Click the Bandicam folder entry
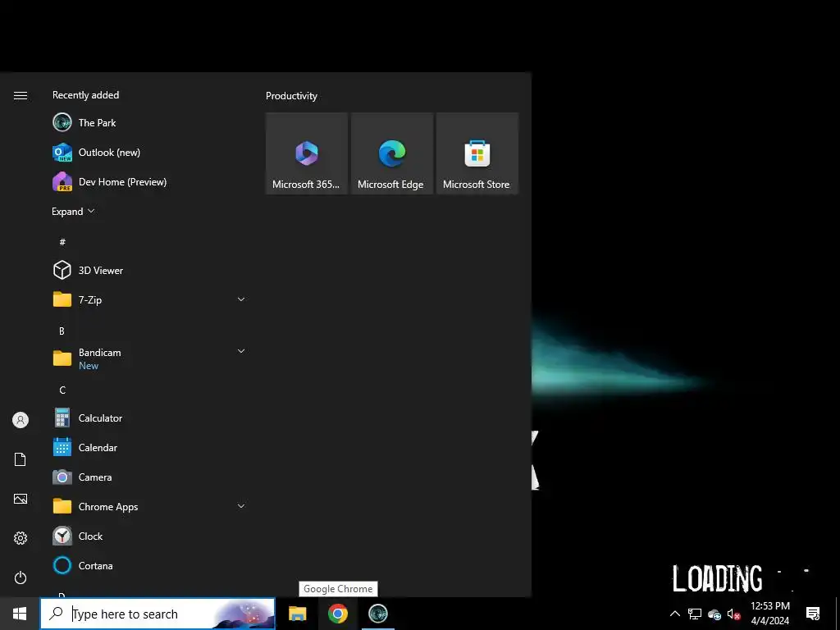Image resolution: width=840 pixels, height=630 pixels. pos(150,358)
